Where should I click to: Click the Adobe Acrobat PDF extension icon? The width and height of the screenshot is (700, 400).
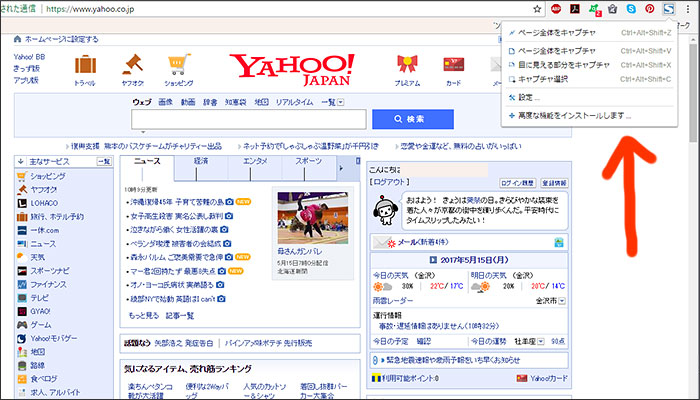(574, 8)
